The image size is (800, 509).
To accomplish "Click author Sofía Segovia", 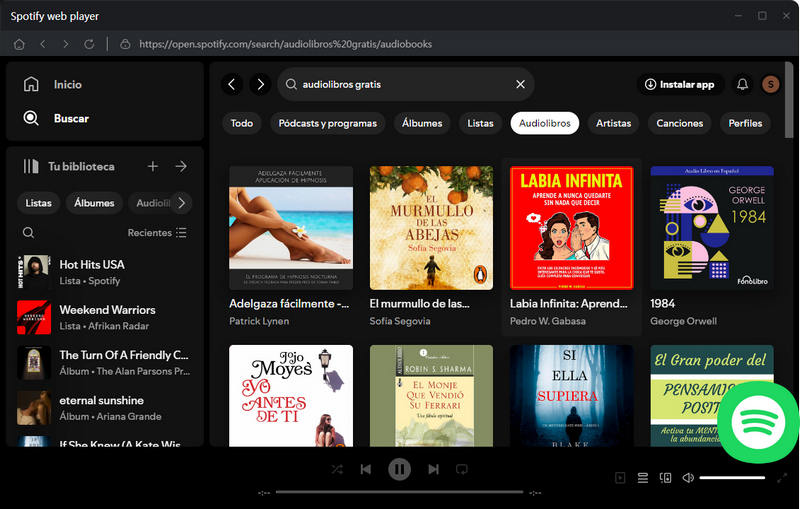I will click(400, 321).
